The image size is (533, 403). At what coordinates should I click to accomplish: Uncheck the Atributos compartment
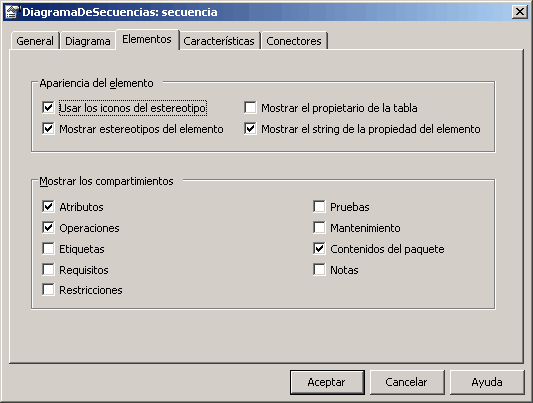click(48, 207)
